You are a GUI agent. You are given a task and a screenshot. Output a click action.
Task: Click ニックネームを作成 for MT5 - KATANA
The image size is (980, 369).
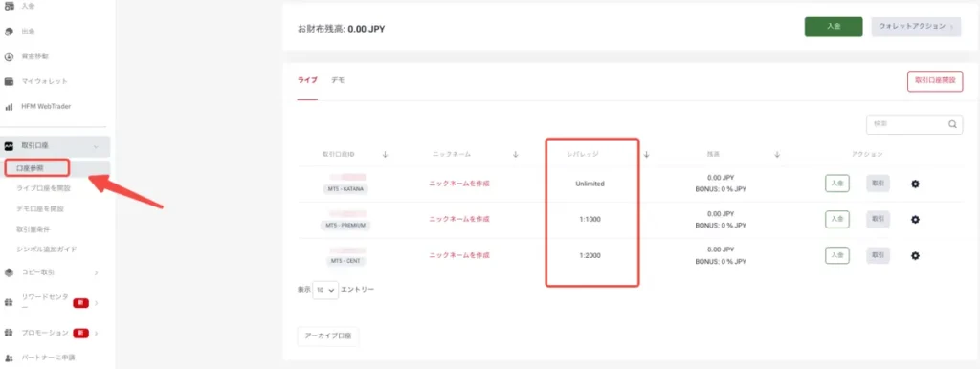459,184
